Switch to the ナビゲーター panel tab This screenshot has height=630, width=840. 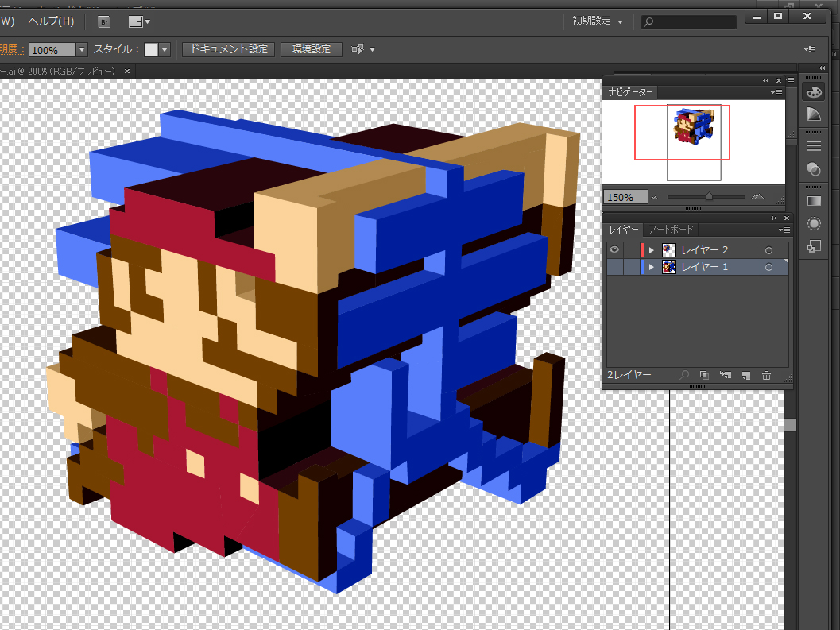pos(630,92)
